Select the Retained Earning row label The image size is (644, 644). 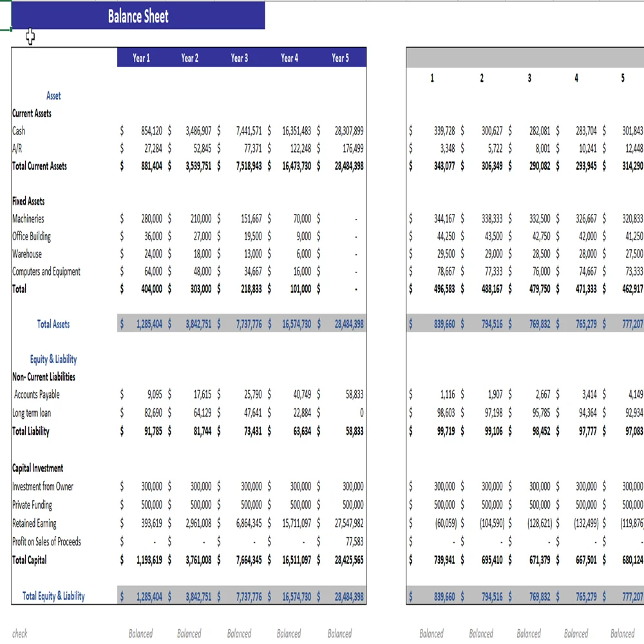(x=34, y=524)
